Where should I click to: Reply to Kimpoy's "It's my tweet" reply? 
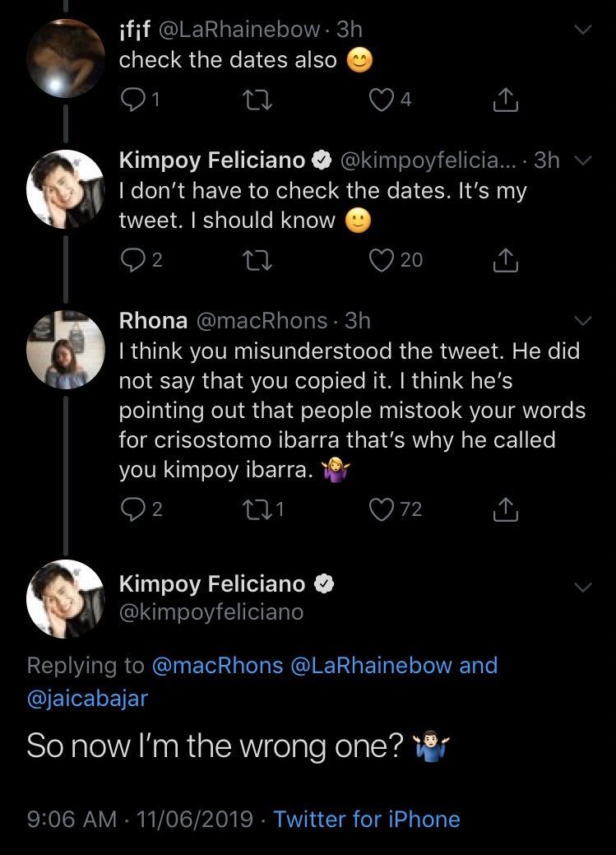coord(132,260)
